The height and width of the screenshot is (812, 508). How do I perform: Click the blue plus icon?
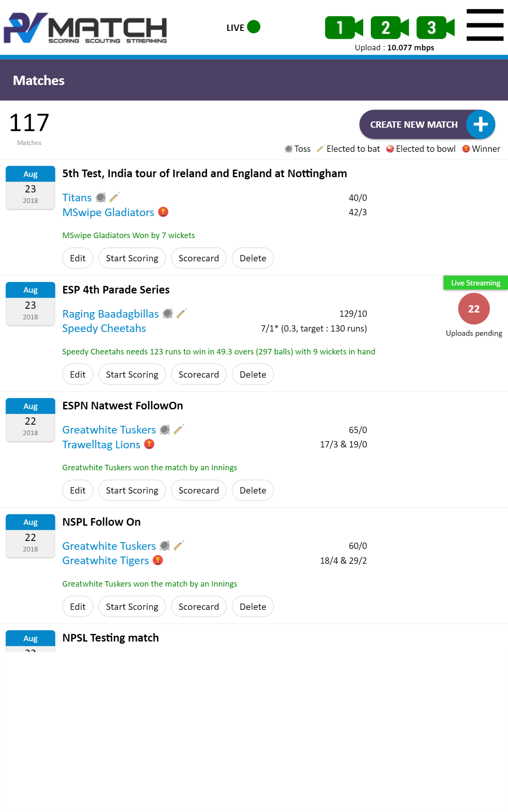[x=480, y=124]
